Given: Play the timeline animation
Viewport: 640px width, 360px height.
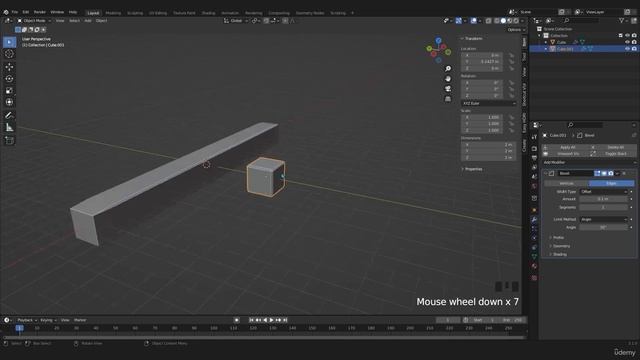Looking at the screenshot, I should coord(271,320).
